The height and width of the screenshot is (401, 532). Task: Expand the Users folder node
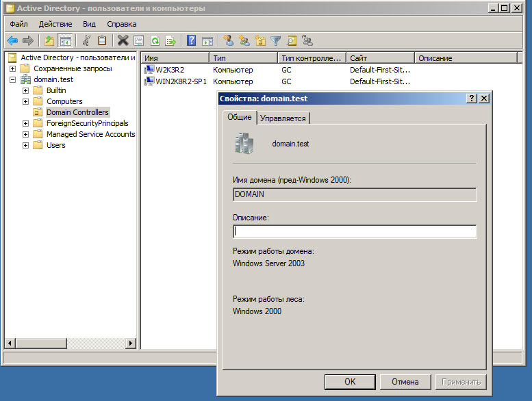26,145
